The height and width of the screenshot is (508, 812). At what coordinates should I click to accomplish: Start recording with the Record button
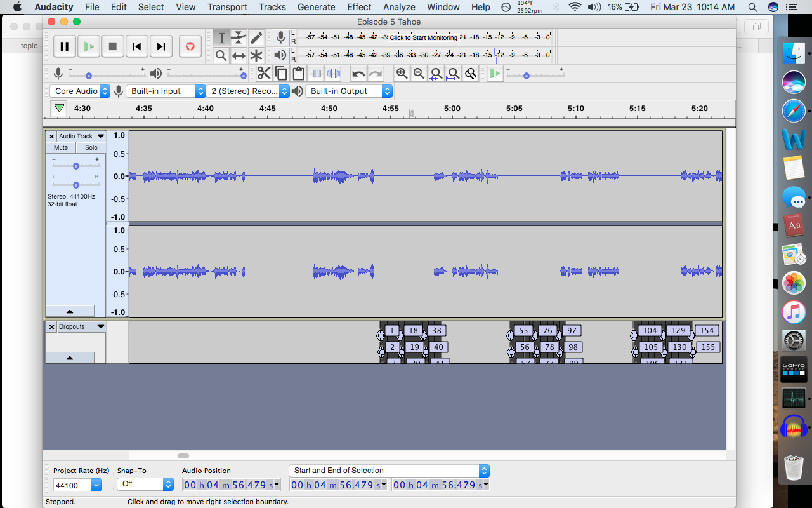point(190,46)
